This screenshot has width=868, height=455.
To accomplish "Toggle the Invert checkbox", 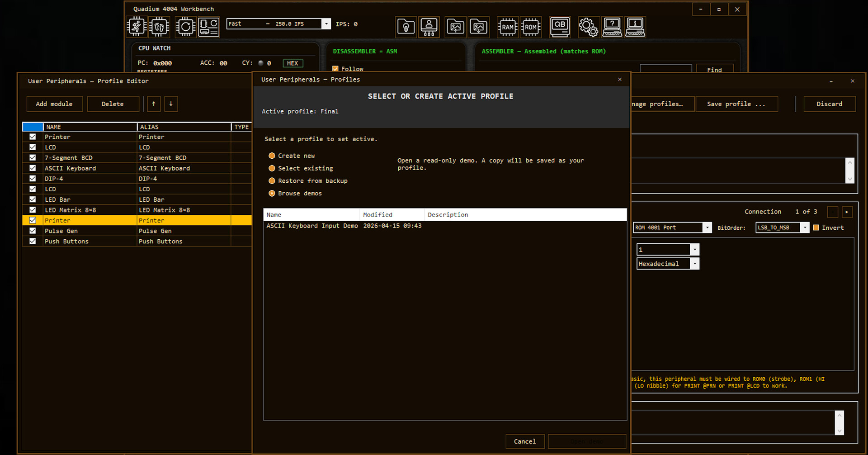I will pos(816,228).
